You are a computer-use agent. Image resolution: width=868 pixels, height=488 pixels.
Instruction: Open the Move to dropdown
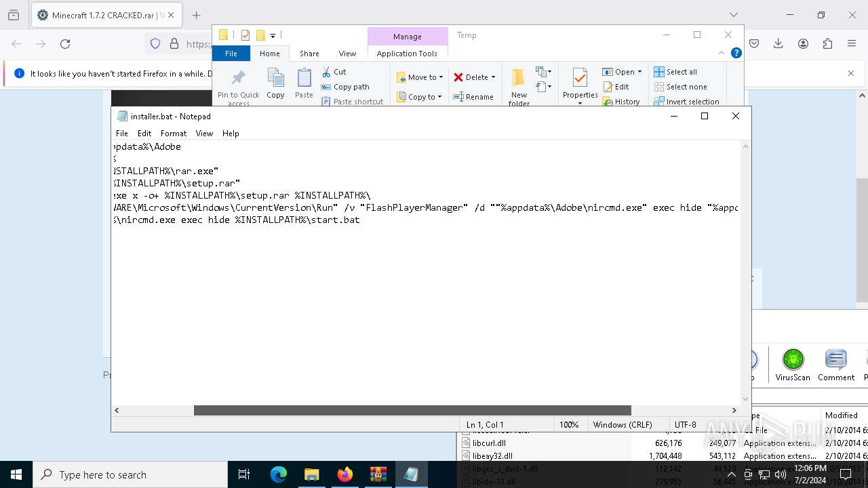[x=420, y=77]
